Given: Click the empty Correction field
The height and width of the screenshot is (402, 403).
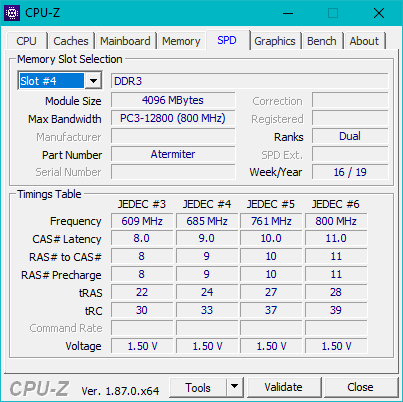Looking at the screenshot, I should tap(350, 100).
